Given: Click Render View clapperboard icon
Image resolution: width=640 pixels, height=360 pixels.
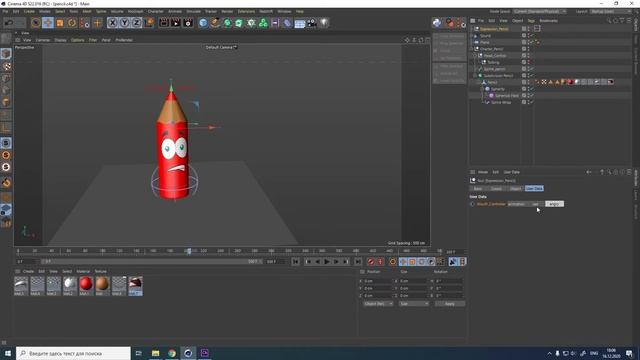Looking at the screenshot, I should click(x=164, y=23).
